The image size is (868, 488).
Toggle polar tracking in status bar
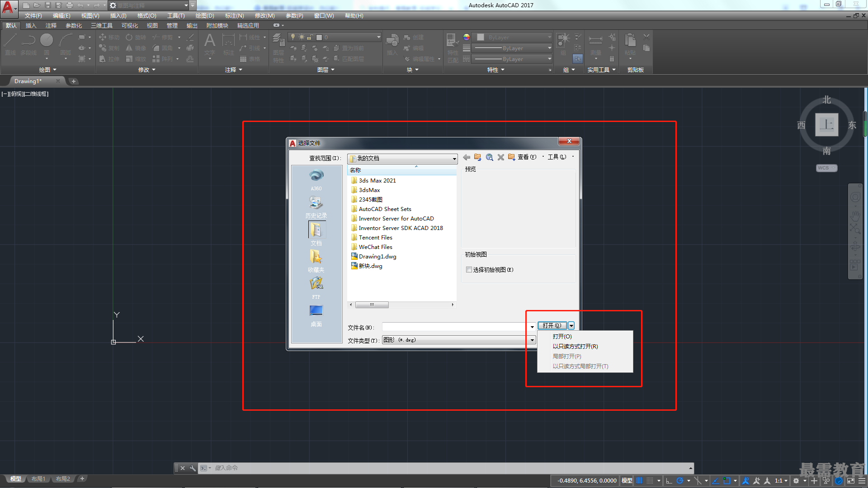coord(679,481)
